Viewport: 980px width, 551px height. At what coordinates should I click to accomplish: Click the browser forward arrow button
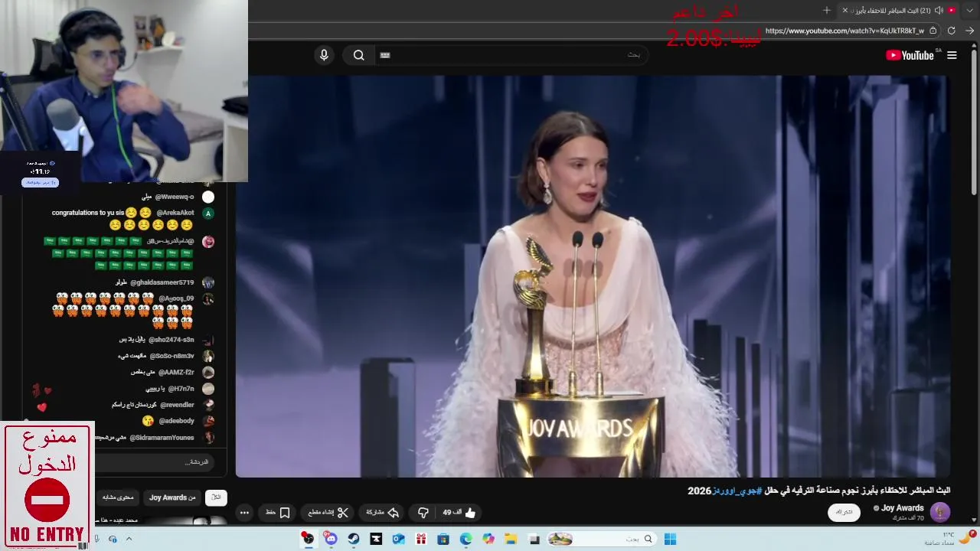(x=970, y=31)
